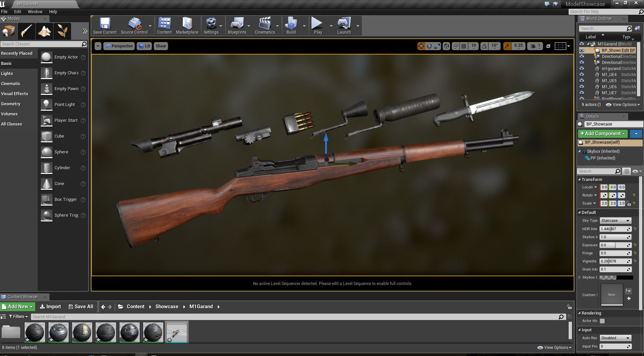The image size is (644, 356).
Task: Select translate gizmo mode in viewport
Action: 421,46
